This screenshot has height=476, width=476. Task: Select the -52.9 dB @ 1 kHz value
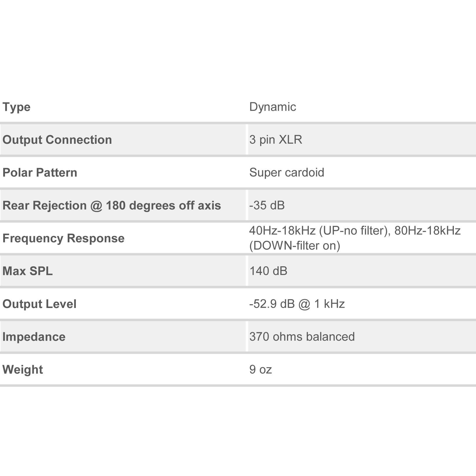297,304
